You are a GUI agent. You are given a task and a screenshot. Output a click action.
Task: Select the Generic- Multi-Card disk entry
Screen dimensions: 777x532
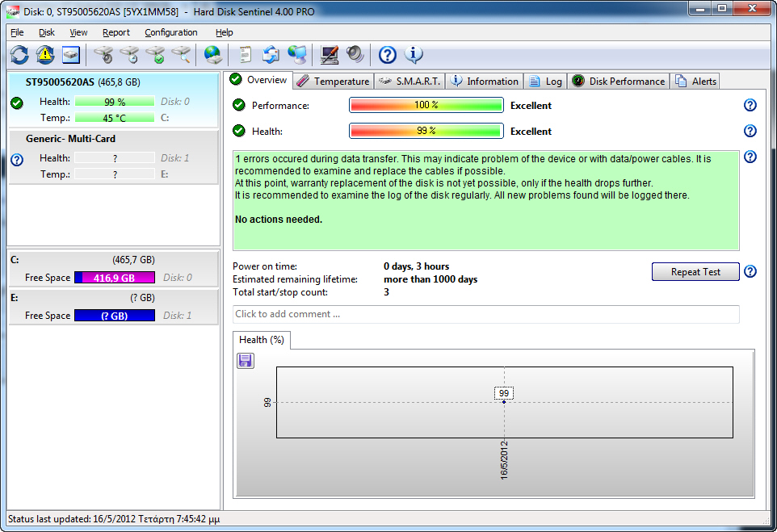tap(113, 157)
